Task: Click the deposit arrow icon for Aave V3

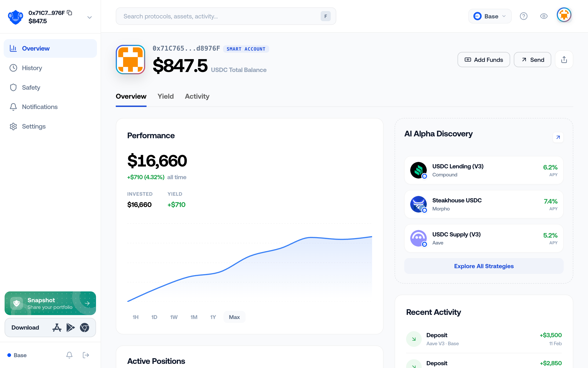Action: pyautogui.click(x=413, y=339)
